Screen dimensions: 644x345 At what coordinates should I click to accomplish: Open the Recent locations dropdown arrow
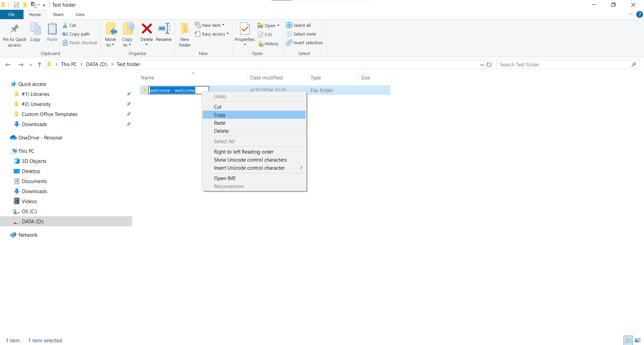[x=31, y=64]
